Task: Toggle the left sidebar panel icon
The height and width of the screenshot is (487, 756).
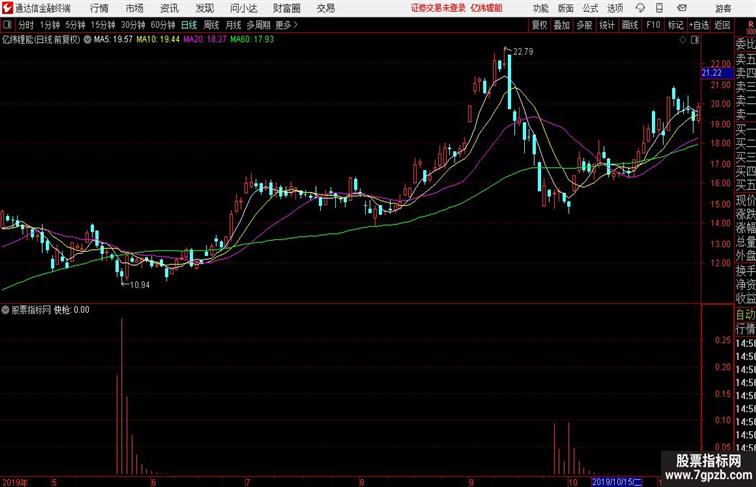Action: [7, 25]
